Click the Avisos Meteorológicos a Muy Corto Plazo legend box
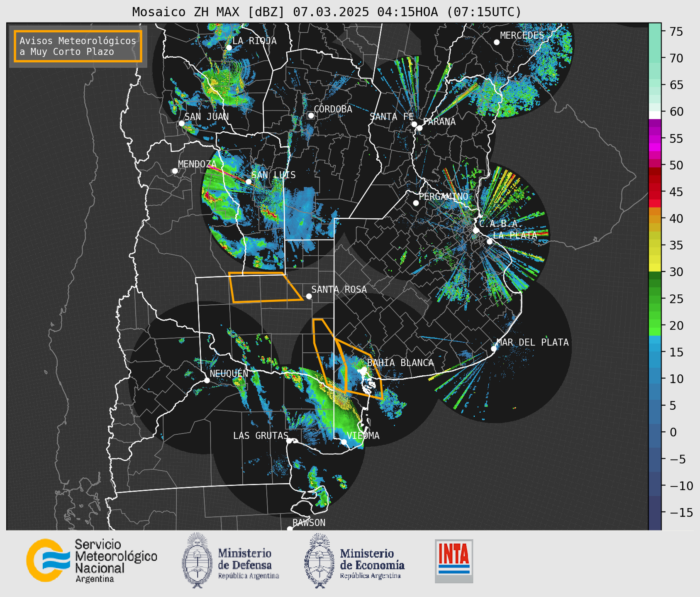Image resolution: width=700 pixels, height=597 pixels. click(x=78, y=46)
